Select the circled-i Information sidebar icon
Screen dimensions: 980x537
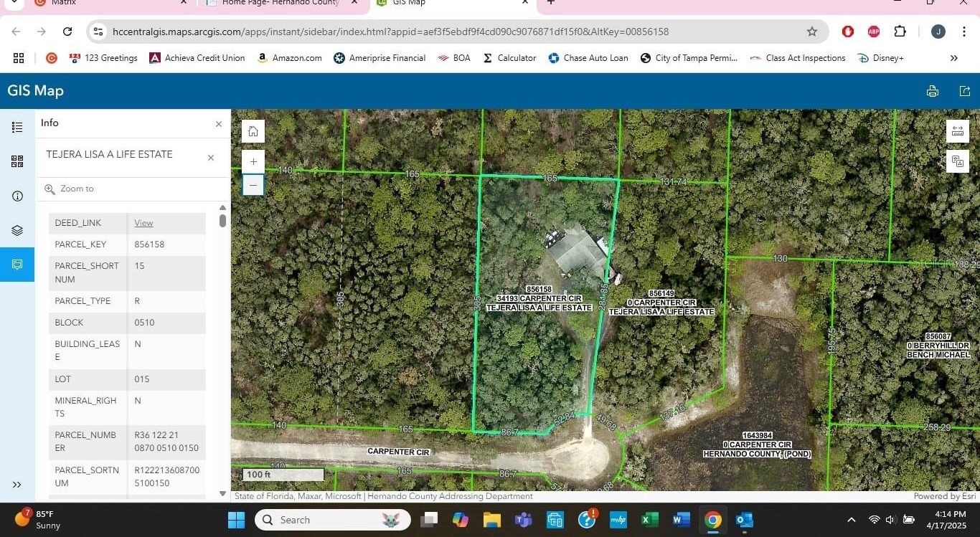(17, 196)
